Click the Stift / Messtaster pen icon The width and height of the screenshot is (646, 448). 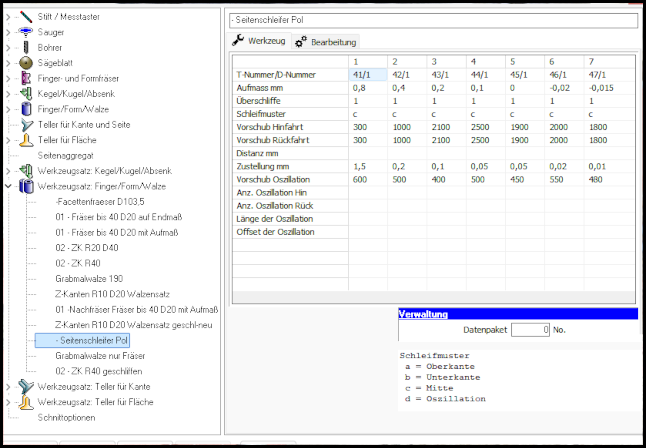tap(26, 18)
